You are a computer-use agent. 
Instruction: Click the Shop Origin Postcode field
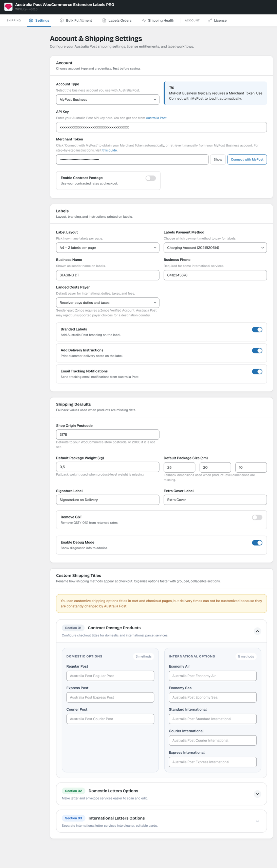tap(108, 435)
